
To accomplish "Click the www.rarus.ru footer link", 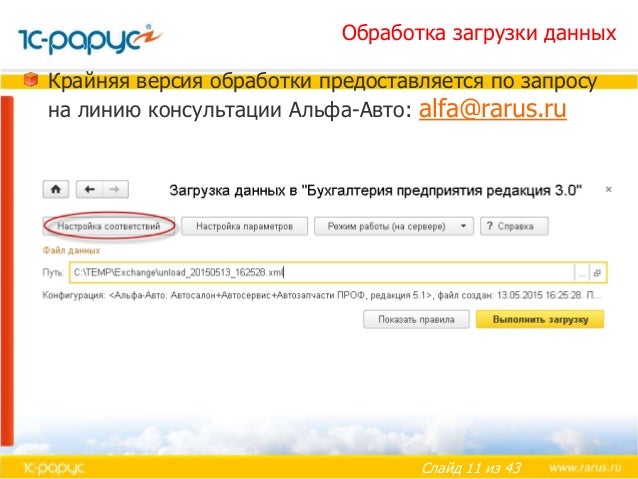I will [x=585, y=468].
